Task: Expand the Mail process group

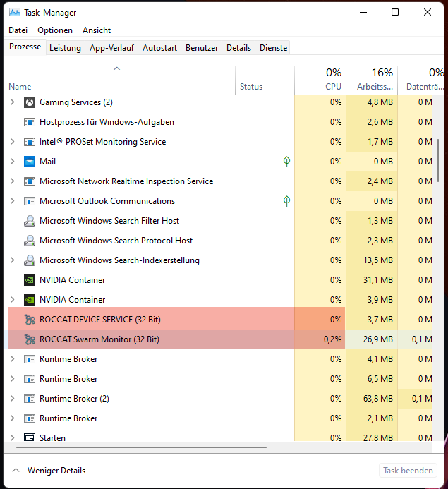Action: coord(13,161)
